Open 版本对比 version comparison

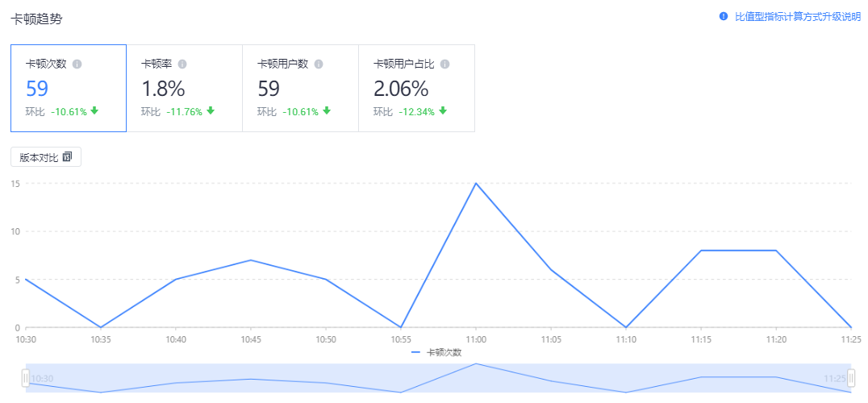coord(46,157)
